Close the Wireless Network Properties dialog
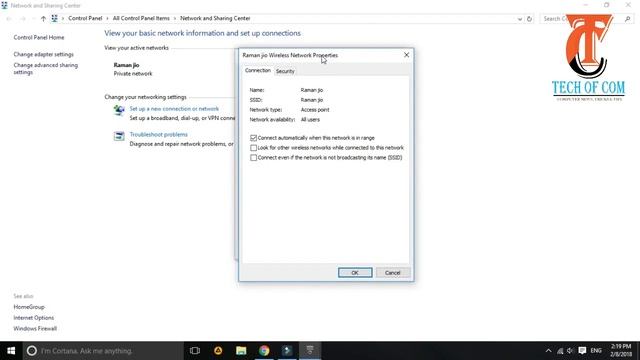This screenshot has height=360, width=640. click(x=407, y=55)
